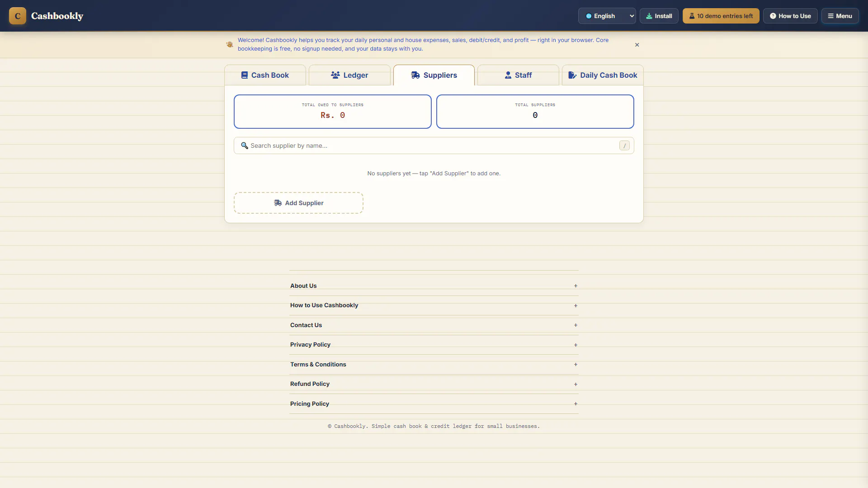Expand the Contact Us section
This screenshot has width=868, height=488.
click(x=434, y=325)
